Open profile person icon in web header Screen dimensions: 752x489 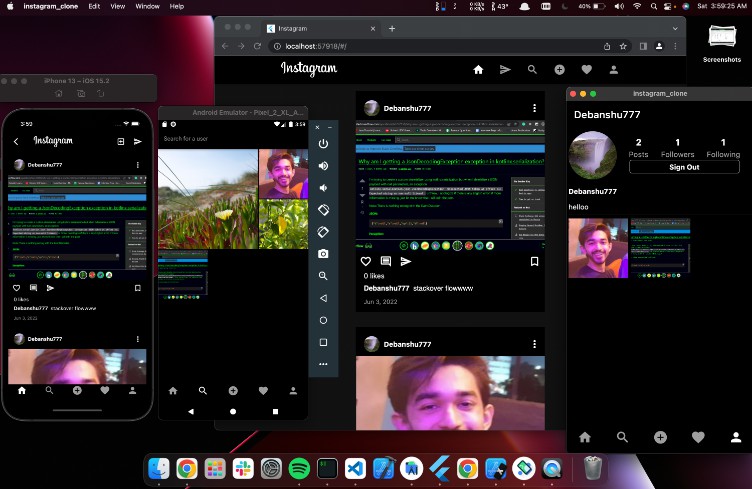613,70
